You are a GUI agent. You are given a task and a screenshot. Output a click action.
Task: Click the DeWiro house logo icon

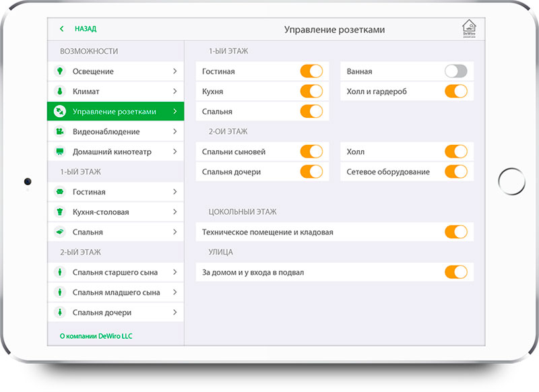(469, 28)
